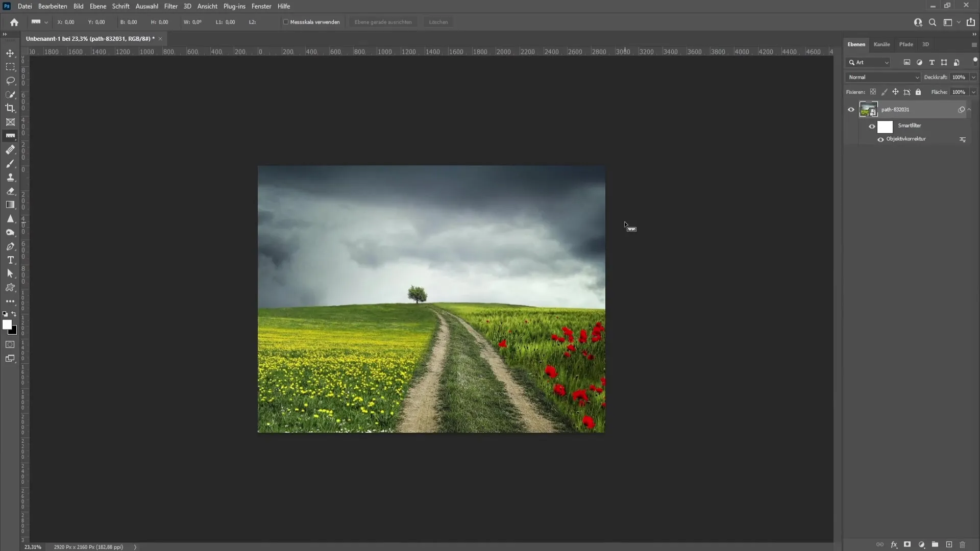Select the Type tool

click(x=10, y=260)
